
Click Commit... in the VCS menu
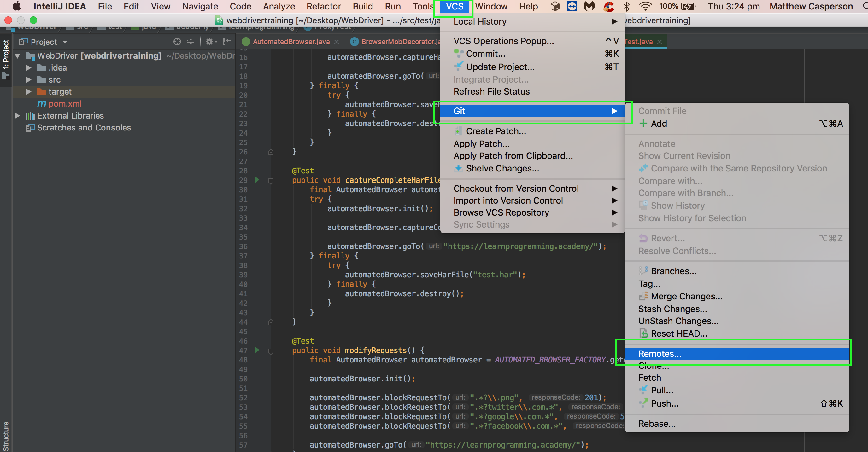pyautogui.click(x=485, y=54)
